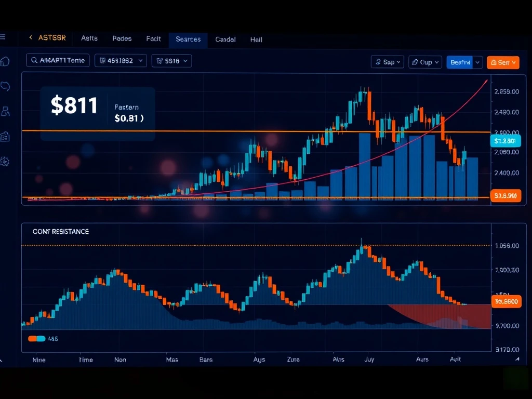Expand the S916 dropdown

click(171, 61)
